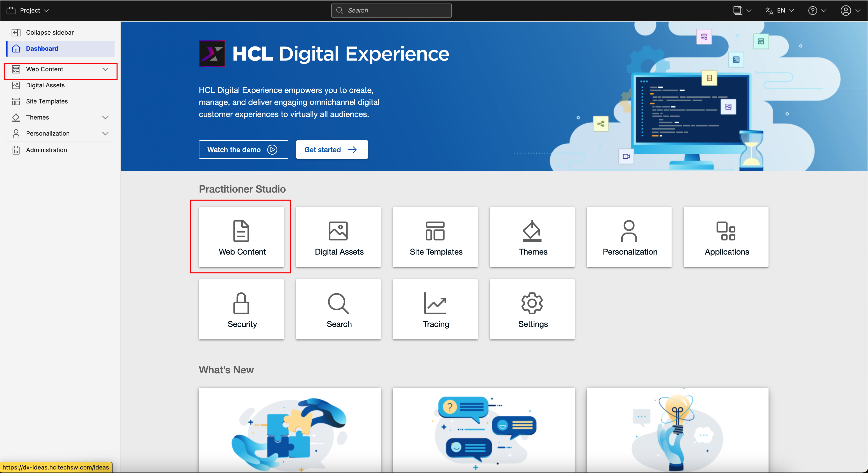Screen dimensions: 868x473
Task: Open the Applications tile
Action: 726,237
